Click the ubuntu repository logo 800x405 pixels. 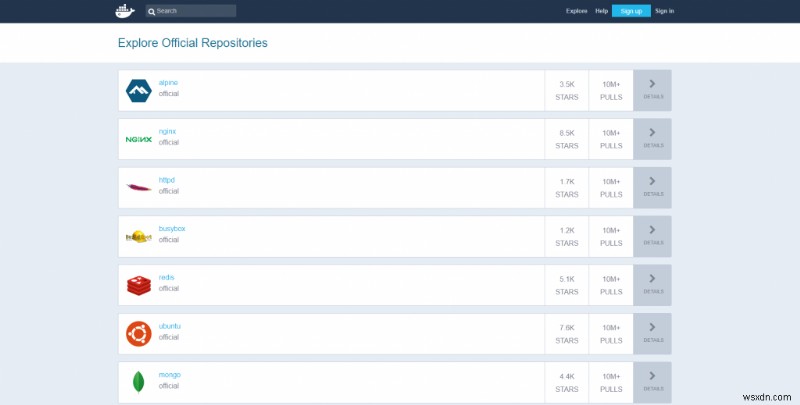click(x=138, y=333)
